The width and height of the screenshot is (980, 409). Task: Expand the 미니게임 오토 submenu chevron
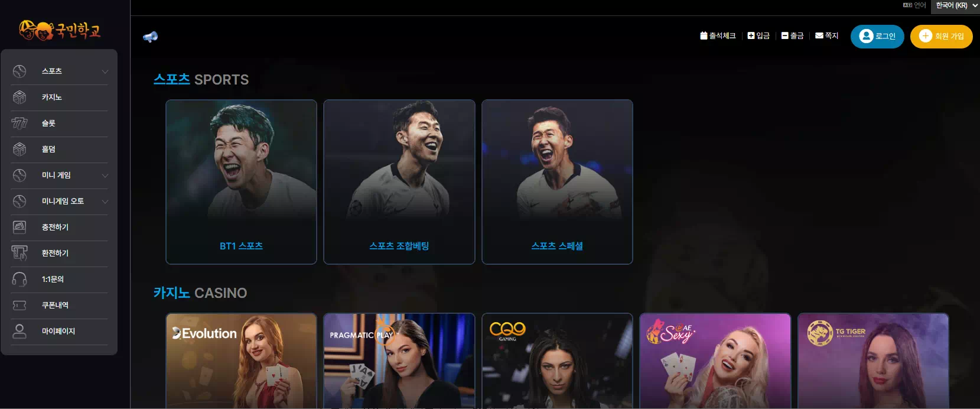click(x=105, y=202)
